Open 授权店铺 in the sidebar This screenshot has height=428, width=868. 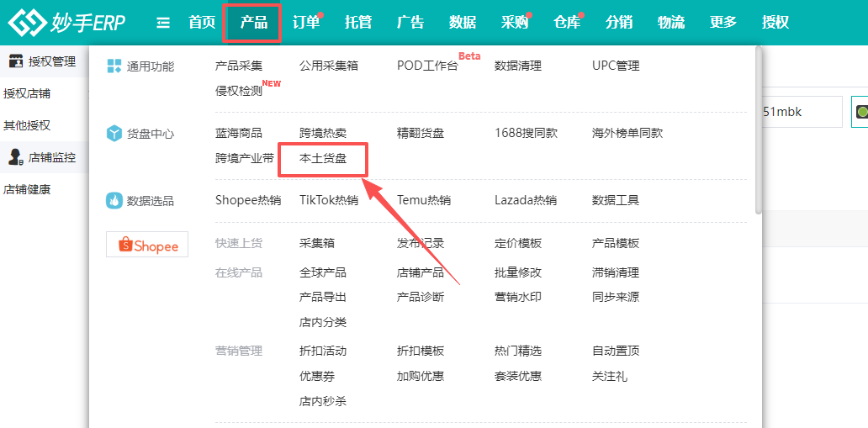pyautogui.click(x=27, y=93)
